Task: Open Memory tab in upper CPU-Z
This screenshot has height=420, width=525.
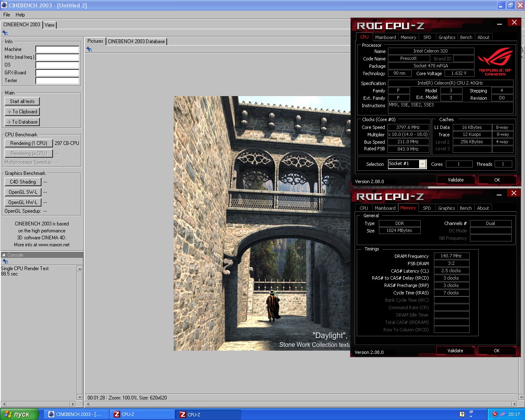Action: tap(408, 37)
